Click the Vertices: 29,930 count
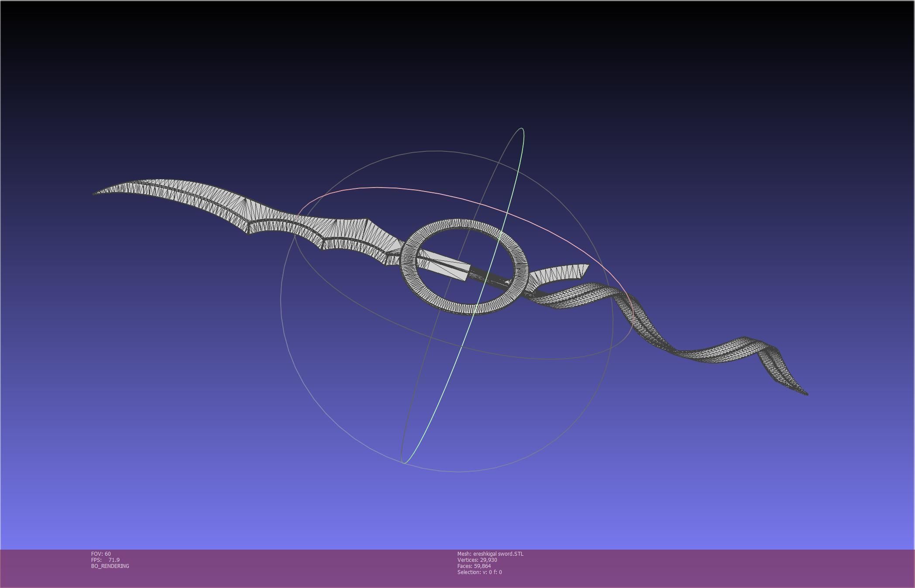This screenshot has width=915, height=588. coord(477,560)
